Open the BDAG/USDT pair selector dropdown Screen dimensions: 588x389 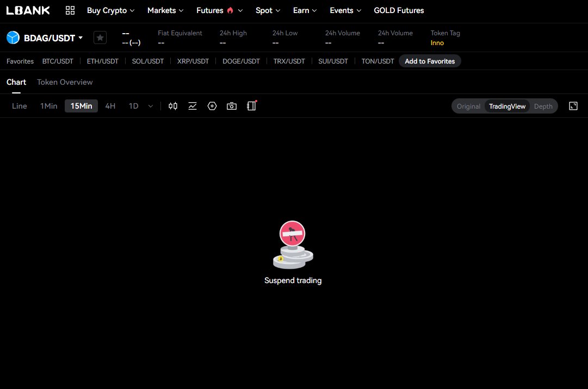point(53,38)
